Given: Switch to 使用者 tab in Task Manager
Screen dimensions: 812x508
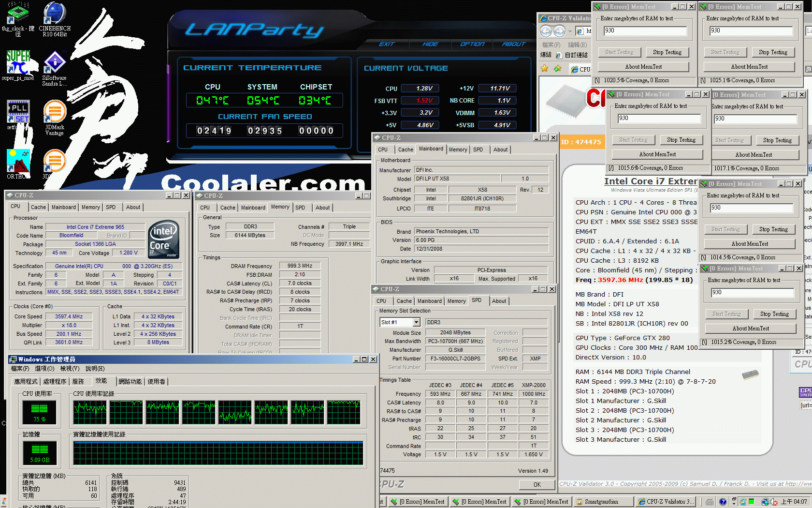Looking at the screenshot, I should click(156, 382).
